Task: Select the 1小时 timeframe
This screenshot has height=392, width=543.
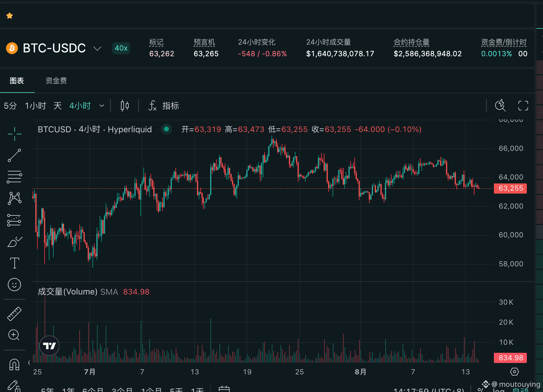Action: (35, 106)
